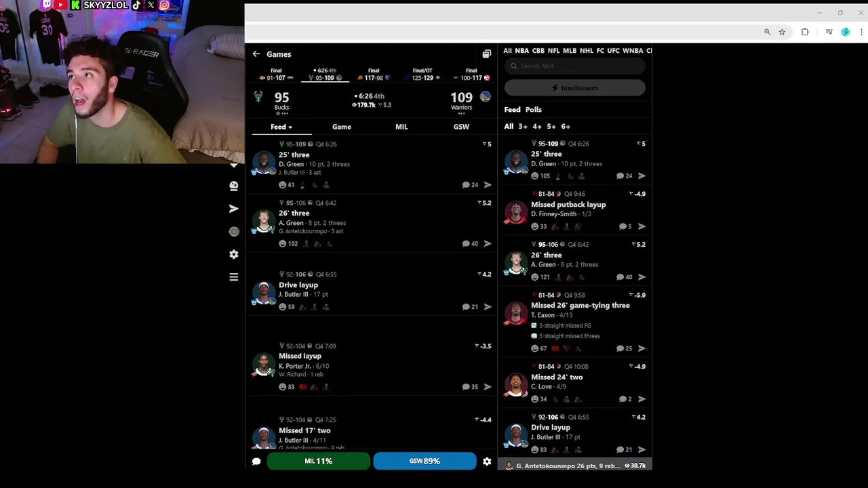
Task: Open the paper-plane icon in left sidebar
Action: pyautogui.click(x=234, y=209)
